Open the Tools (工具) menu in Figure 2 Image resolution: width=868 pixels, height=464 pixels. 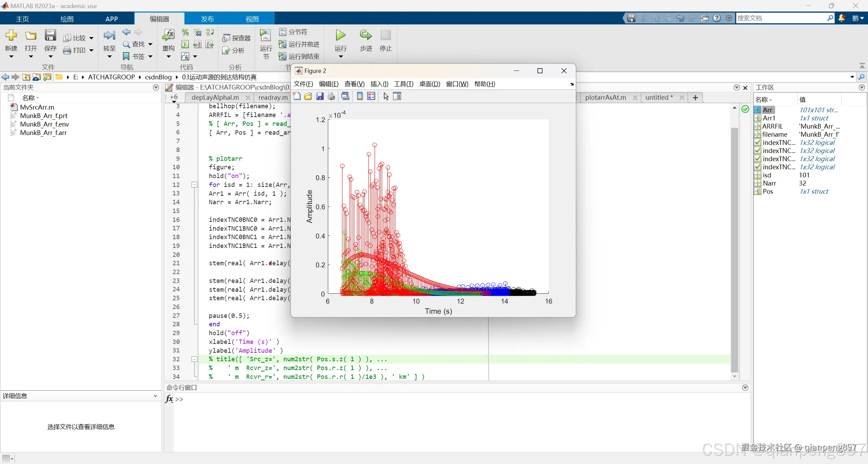point(403,84)
